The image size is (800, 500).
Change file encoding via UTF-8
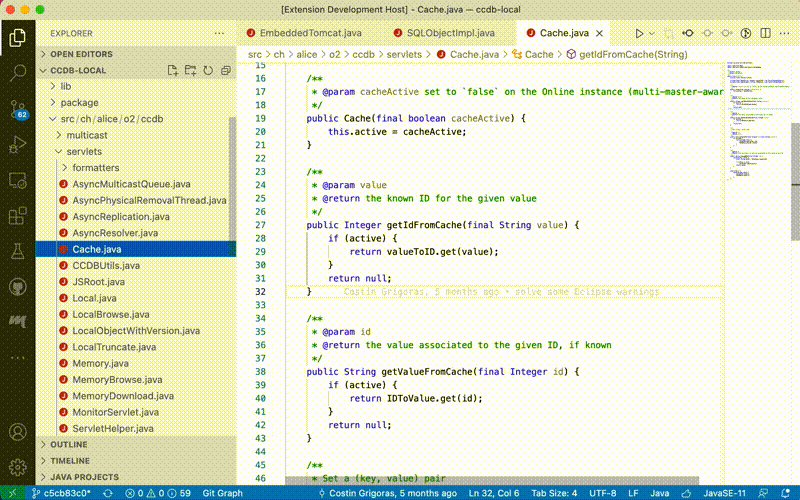603,493
